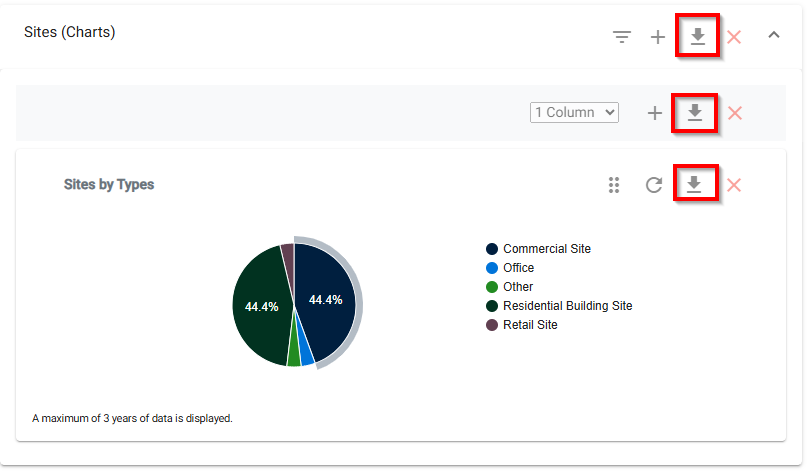Viewport: 808px width, 474px height.
Task: Toggle Retail Site legend entry
Action: pyautogui.click(x=521, y=325)
